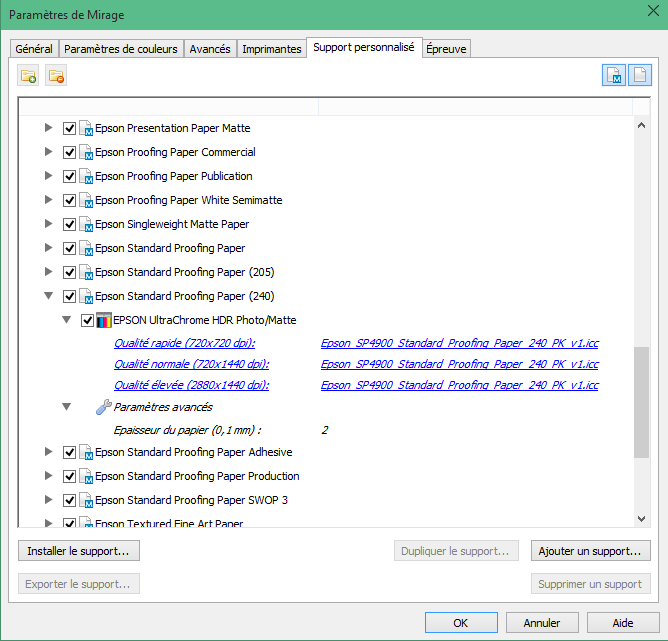The width and height of the screenshot is (668, 641).
Task: Uncheck Epson Standard Proofing Paper SWOP 3 checkbox
Action: point(69,500)
